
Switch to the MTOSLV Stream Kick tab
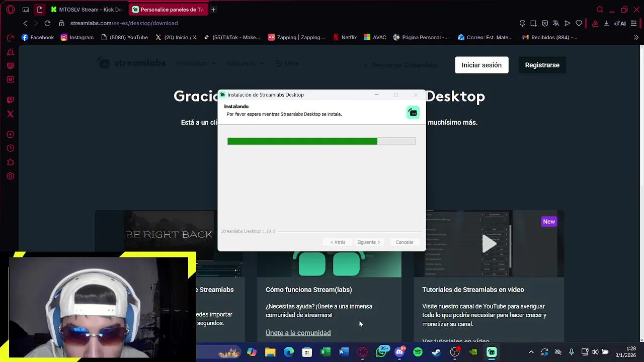(x=86, y=10)
